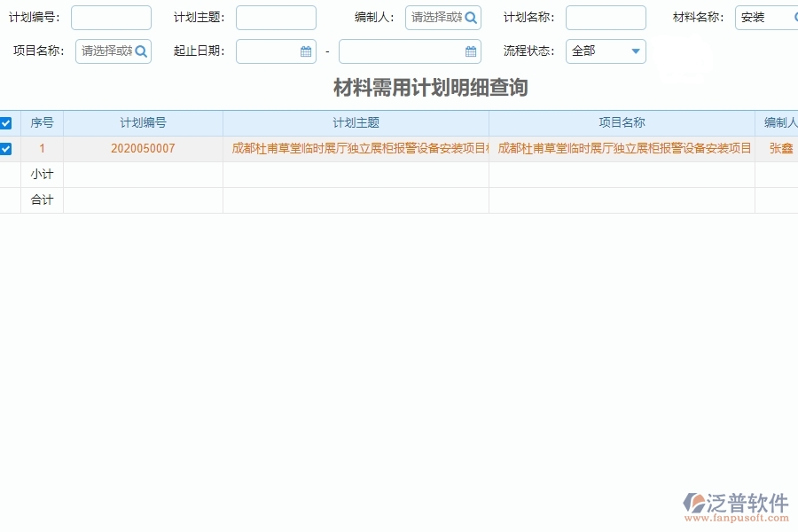Uncheck the checkbox on row 1
The width and height of the screenshot is (798, 532).
tap(6, 148)
